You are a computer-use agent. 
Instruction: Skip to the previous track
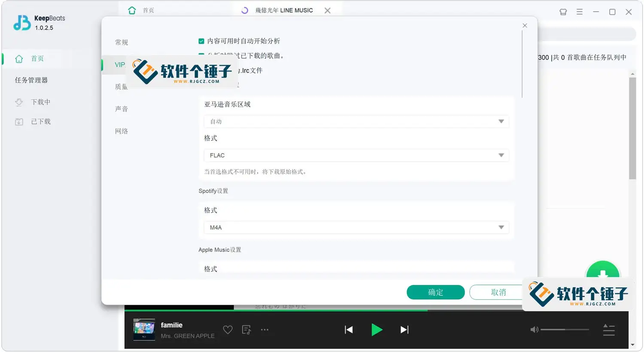tap(349, 329)
